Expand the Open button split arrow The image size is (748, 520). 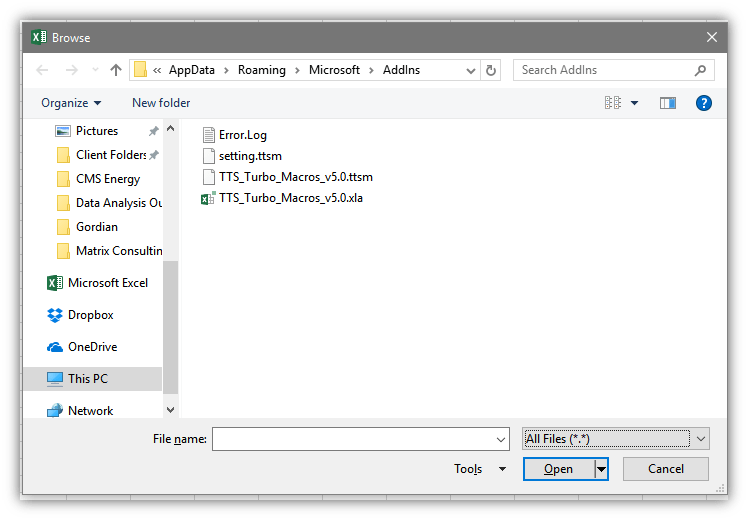click(x=601, y=469)
